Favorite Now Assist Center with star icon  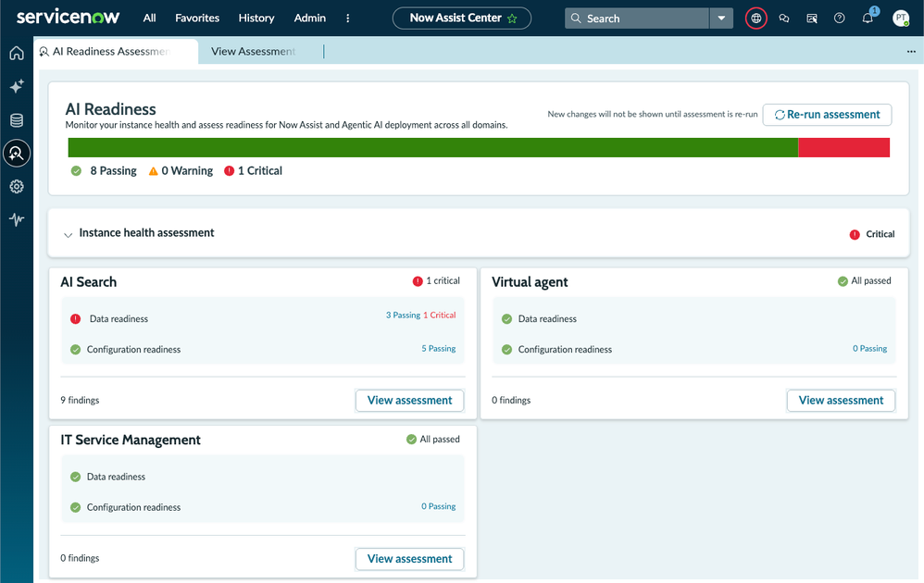[512, 19]
